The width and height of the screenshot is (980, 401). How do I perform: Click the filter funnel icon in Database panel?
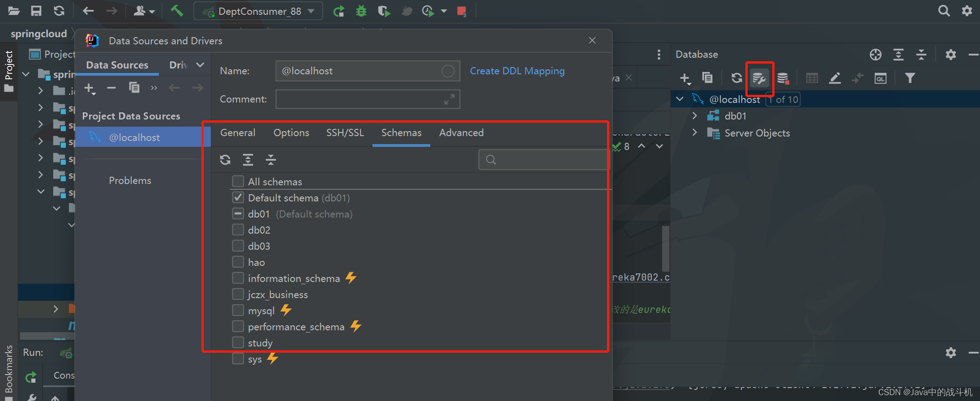[x=910, y=78]
